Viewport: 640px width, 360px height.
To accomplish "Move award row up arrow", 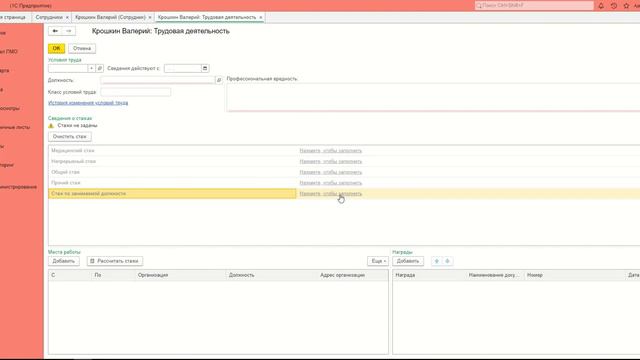I will pos(437,261).
